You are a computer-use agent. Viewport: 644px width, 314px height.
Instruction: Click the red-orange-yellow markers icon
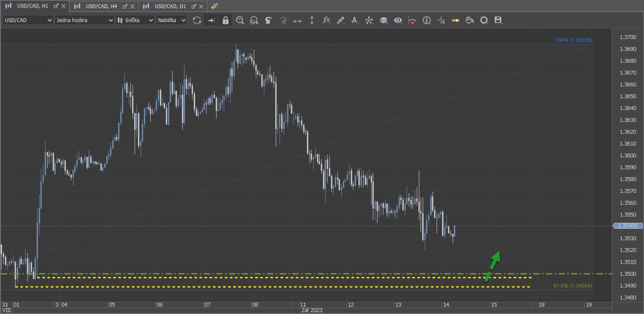click(455, 20)
